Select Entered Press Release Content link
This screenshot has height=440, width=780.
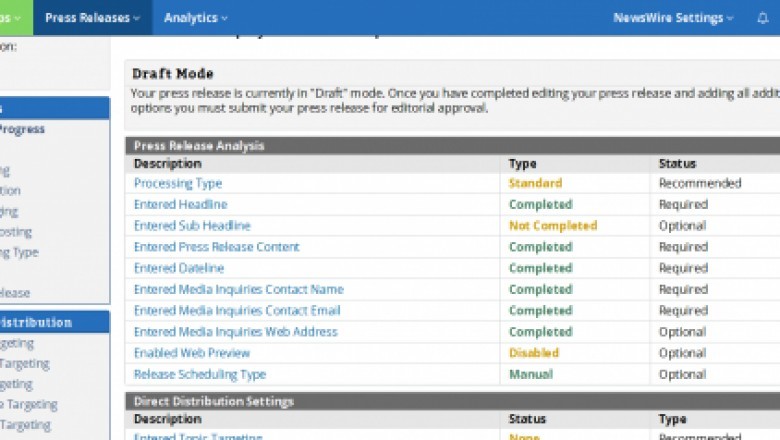click(216, 247)
